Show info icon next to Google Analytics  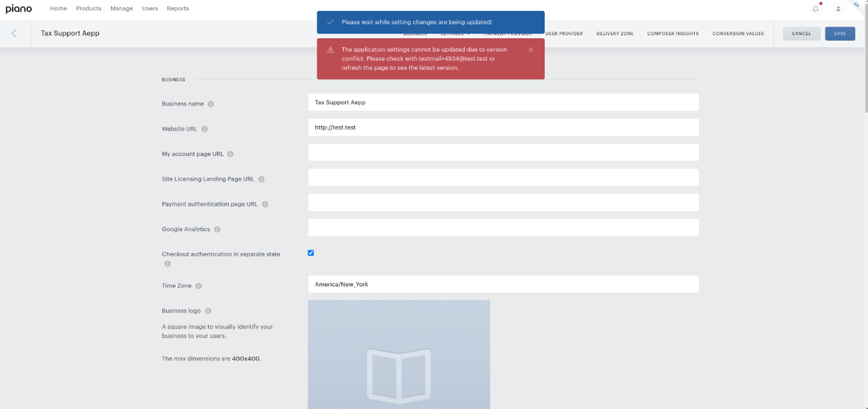point(217,229)
